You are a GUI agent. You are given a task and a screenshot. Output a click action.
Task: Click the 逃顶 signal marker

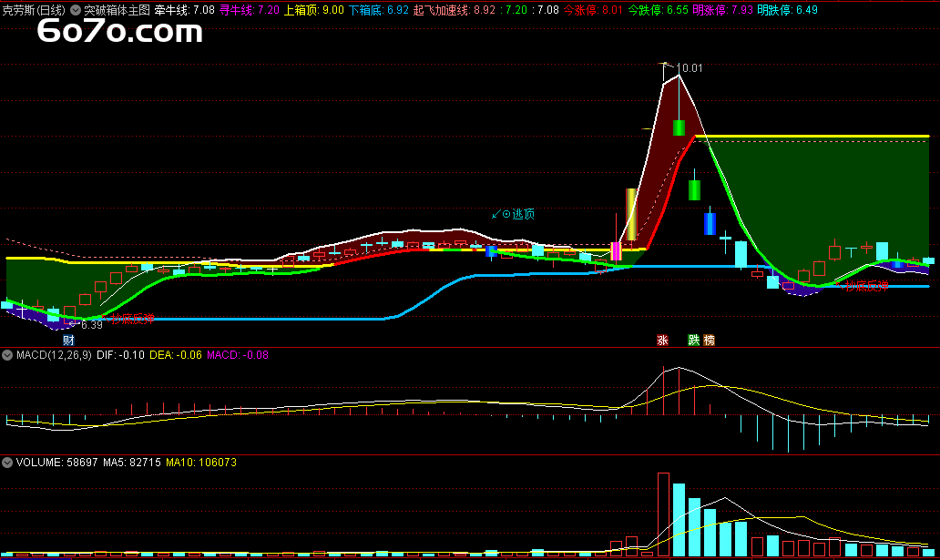[x=513, y=214]
